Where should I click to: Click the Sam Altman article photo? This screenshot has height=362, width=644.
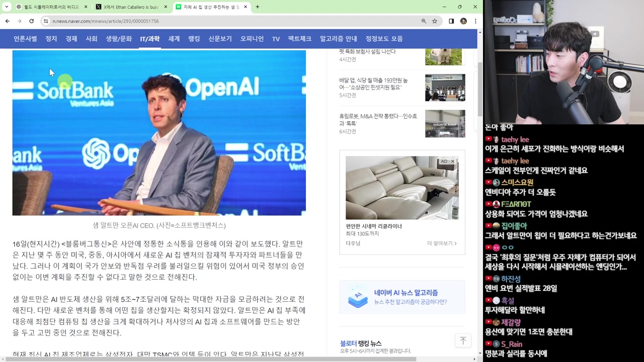click(159, 133)
